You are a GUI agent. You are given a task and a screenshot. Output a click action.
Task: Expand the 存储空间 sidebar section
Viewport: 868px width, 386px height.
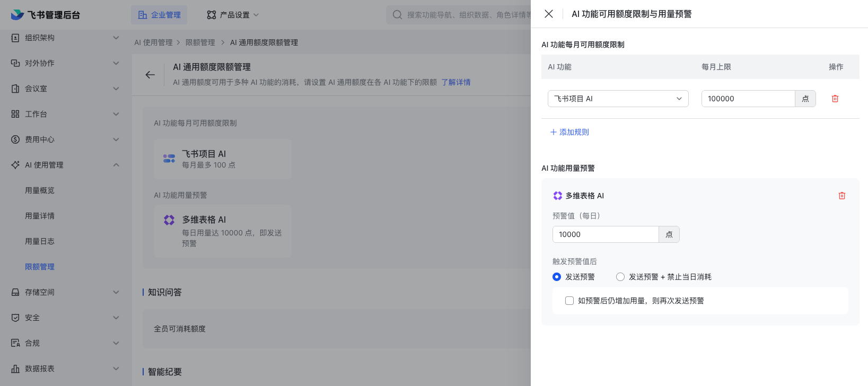(116, 292)
